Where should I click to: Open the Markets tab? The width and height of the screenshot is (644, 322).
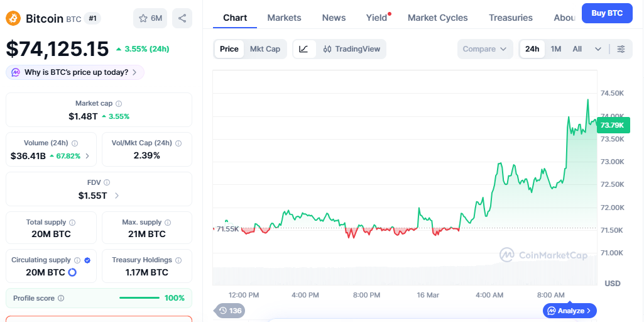[284, 18]
